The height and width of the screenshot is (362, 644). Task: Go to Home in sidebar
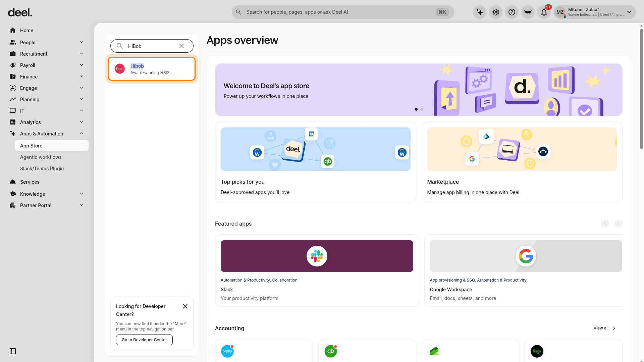point(26,31)
